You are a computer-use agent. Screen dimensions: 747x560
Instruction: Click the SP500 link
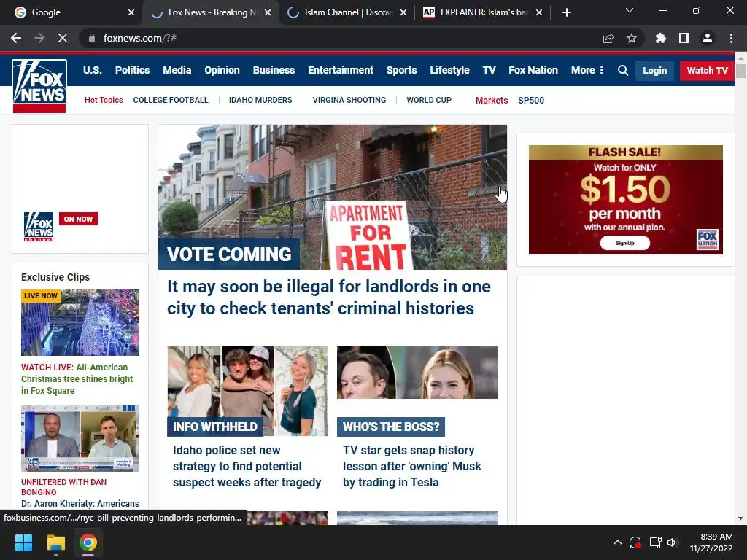point(531,101)
